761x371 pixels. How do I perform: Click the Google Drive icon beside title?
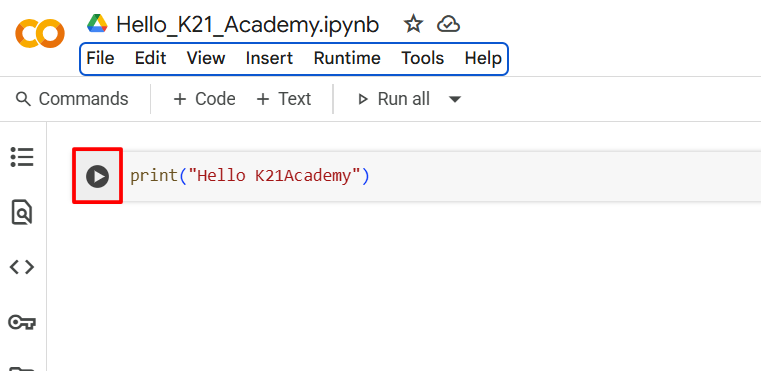point(97,23)
